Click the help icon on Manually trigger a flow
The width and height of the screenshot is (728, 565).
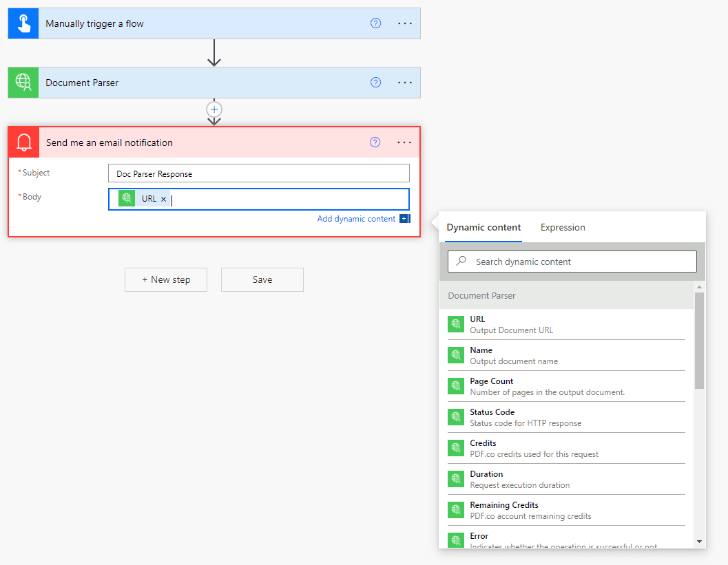pyautogui.click(x=375, y=23)
